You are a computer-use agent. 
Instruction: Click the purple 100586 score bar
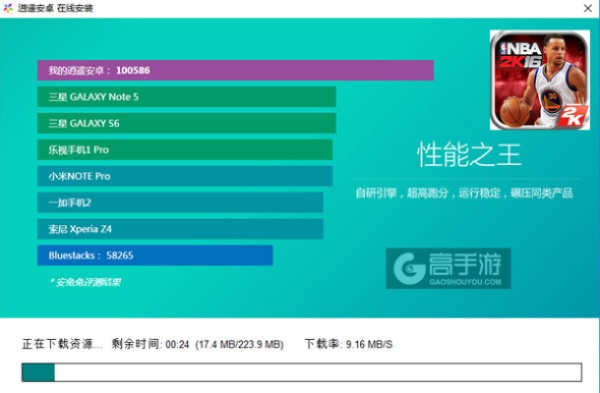tap(235, 70)
